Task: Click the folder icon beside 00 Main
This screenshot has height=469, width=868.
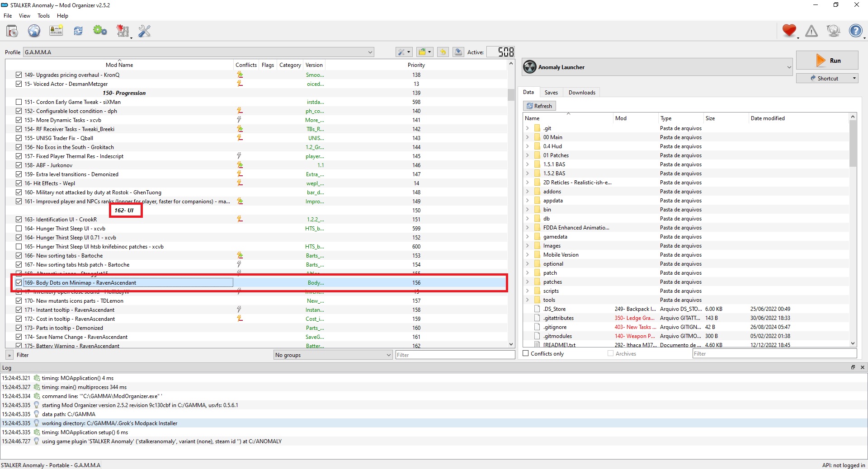Action: (x=537, y=137)
